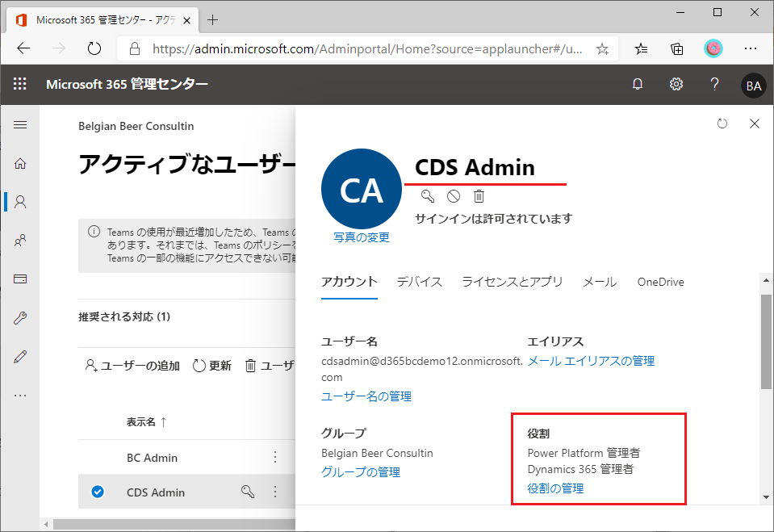Open Setup wrench icon in sidebar
The width and height of the screenshot is (774, 532).
(x=20, y=317)
